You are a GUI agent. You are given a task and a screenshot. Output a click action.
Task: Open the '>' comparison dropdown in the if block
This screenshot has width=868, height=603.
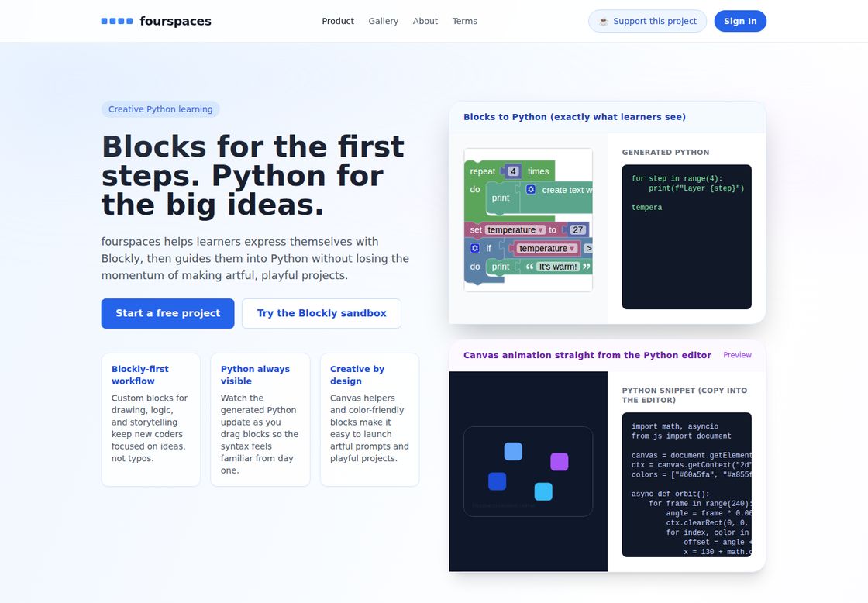tap(588, 249)
